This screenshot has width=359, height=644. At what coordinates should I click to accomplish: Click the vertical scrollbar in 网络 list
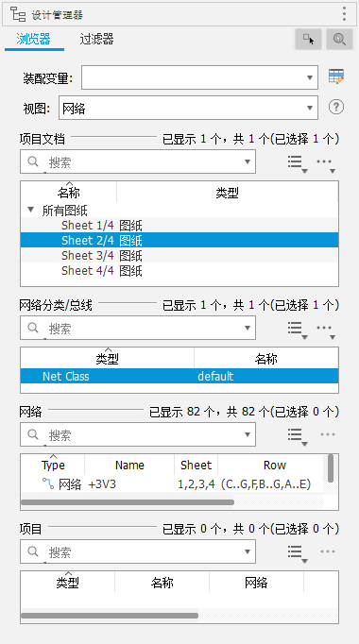click(x=331, y=468)
